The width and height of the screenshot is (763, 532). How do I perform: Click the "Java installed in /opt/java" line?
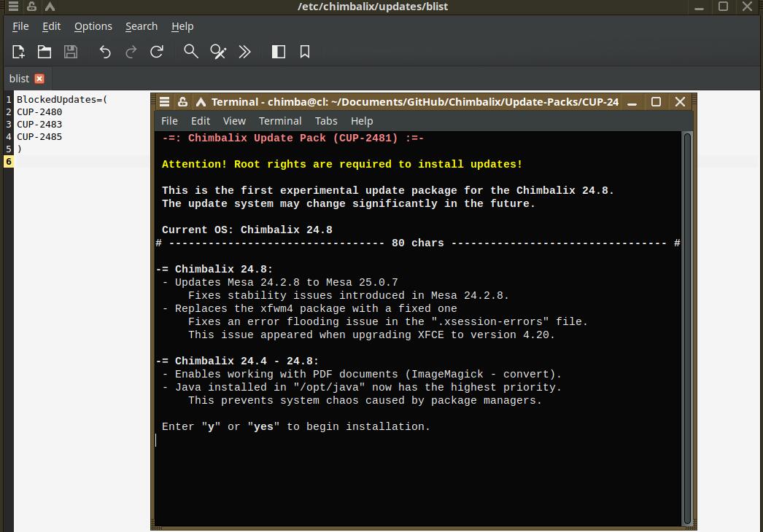(368, 388)
